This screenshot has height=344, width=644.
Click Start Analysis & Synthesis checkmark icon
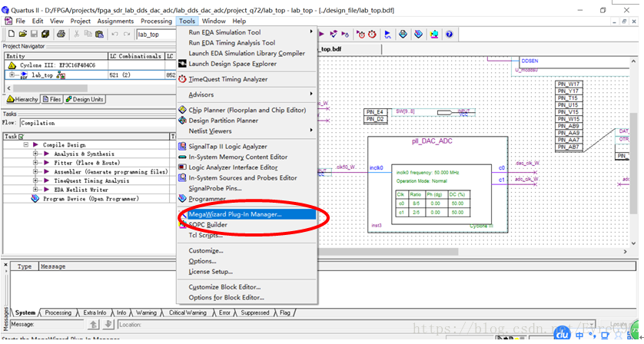click(334, 34)
